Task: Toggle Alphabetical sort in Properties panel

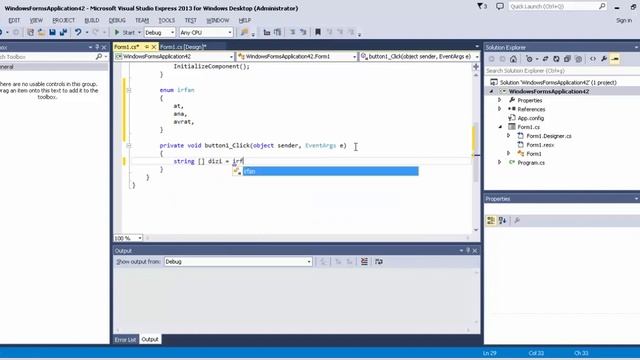Action: click(502, 220)
